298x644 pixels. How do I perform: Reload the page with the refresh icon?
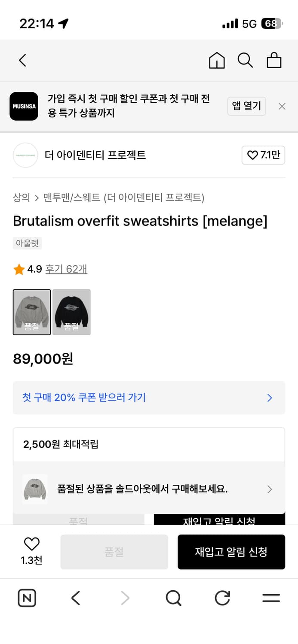(222, 598)
